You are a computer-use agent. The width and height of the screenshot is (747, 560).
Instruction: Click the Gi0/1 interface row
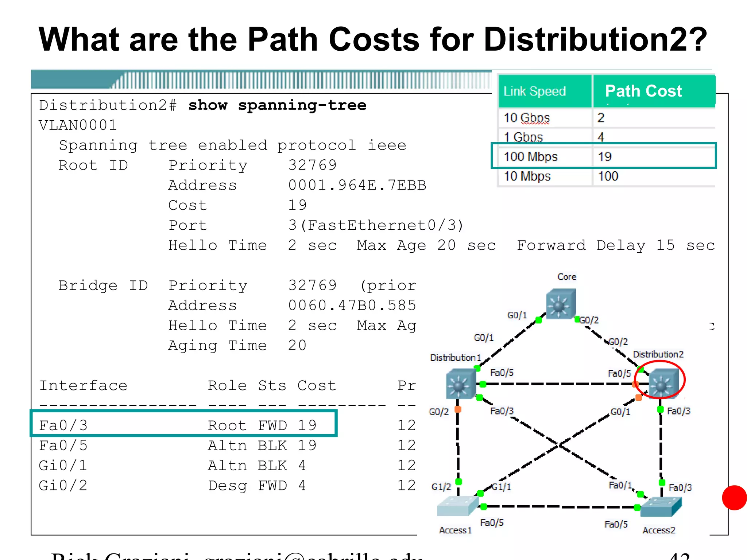click(227, 466)
